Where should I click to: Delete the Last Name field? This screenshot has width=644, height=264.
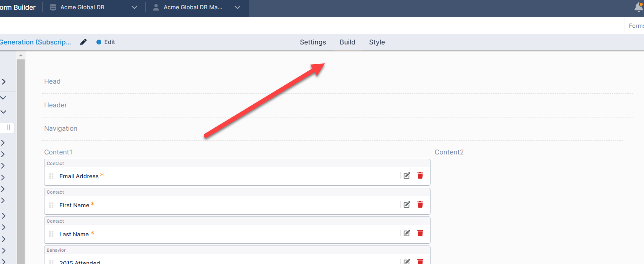pyautogui.click(x=420, y=233)
